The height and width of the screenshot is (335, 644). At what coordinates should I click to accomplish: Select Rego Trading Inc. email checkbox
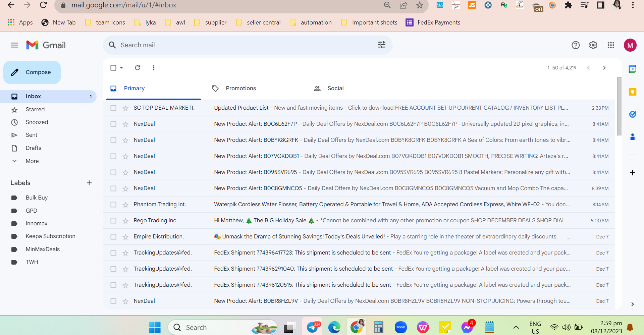[x=113, y=221]
